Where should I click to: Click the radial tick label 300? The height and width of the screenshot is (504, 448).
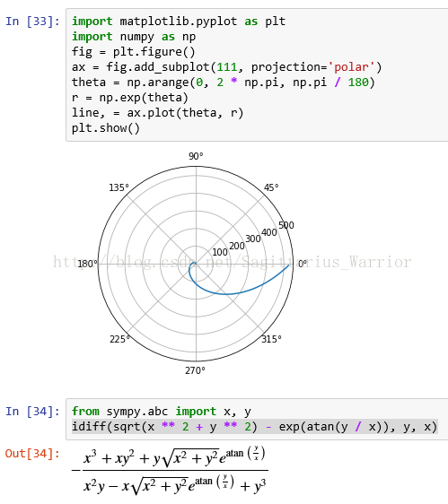tap(253, 239)
